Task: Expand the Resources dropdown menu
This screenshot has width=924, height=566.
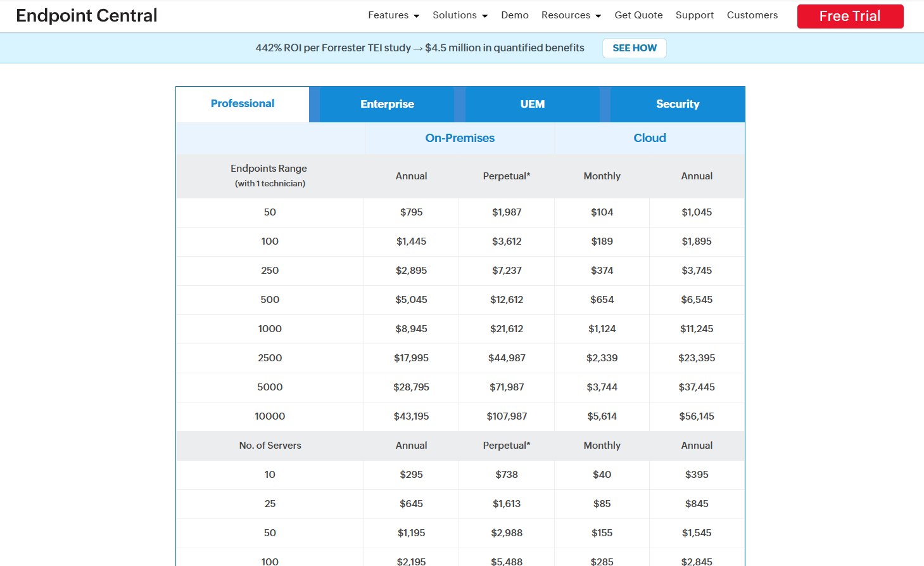Action: coord(571,15)
